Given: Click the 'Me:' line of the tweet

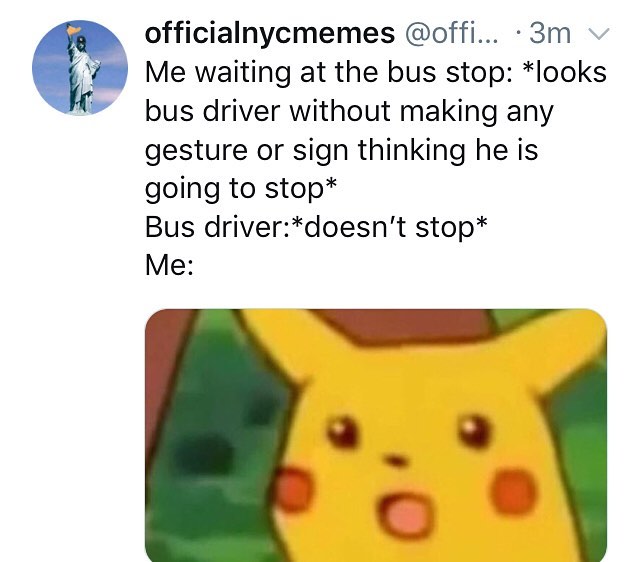Looking at the screenshot, I should pos(169,265).
